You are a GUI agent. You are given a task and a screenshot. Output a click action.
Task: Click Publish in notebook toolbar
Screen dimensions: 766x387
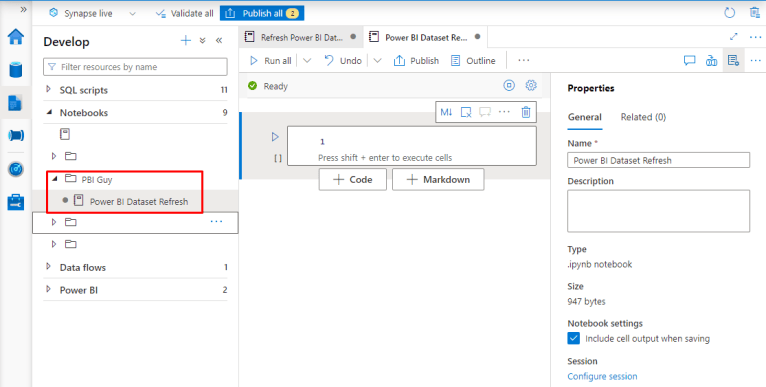(416, 61)
